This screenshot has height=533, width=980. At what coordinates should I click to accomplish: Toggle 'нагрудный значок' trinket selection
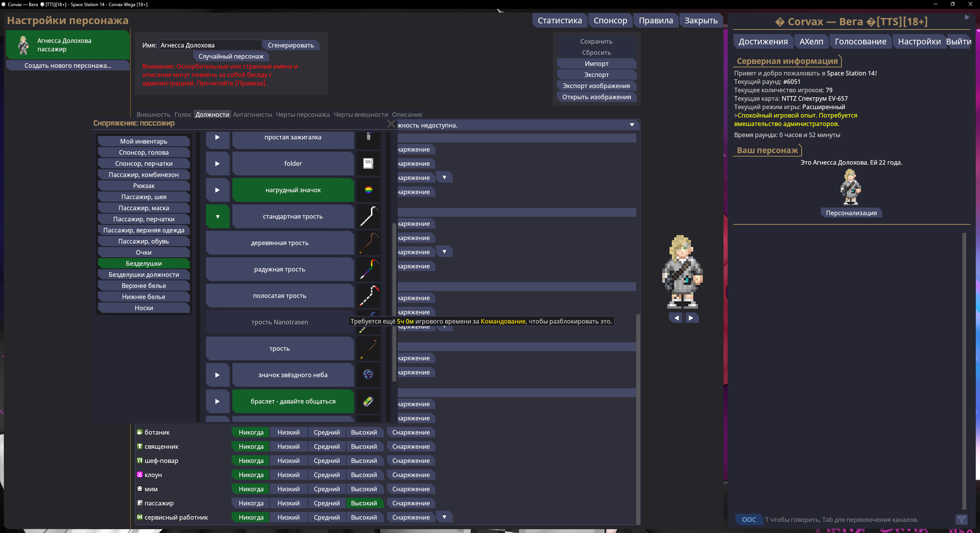point(293,190)
